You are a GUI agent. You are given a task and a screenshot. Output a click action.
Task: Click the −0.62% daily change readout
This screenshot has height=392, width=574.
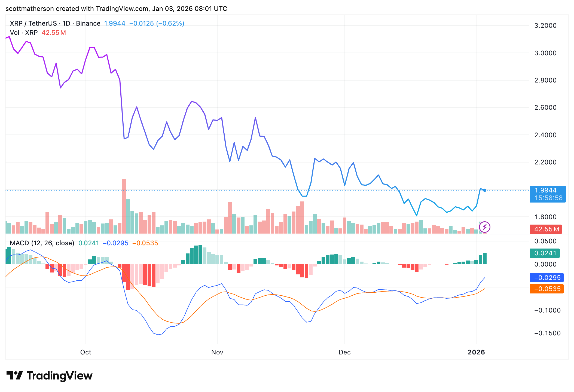[170, 23]
